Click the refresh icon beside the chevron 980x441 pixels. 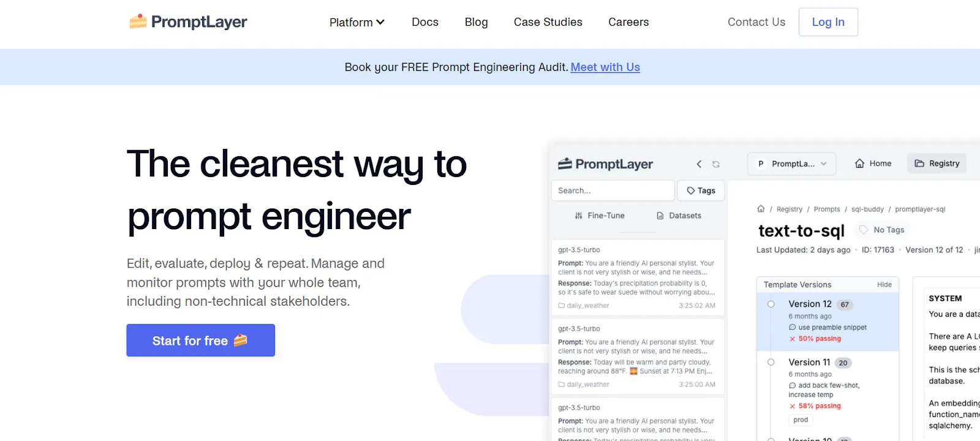716,164
